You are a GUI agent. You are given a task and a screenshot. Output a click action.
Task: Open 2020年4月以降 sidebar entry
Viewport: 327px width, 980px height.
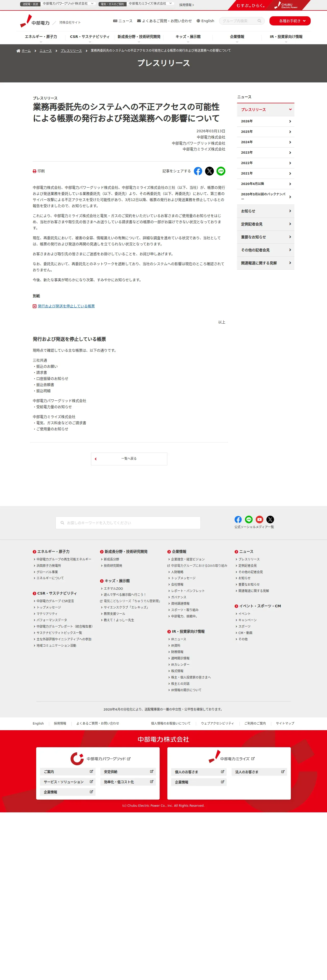coord(265,184)
